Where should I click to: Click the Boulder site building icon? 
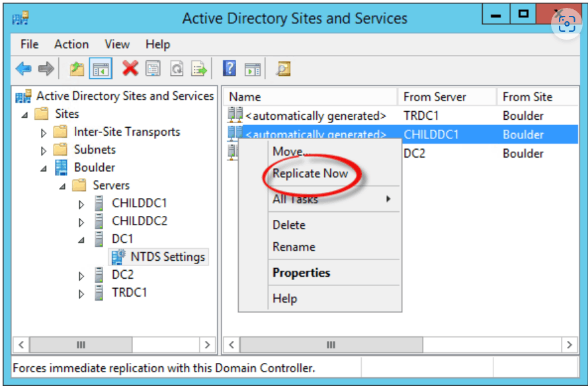coord(61,168)
